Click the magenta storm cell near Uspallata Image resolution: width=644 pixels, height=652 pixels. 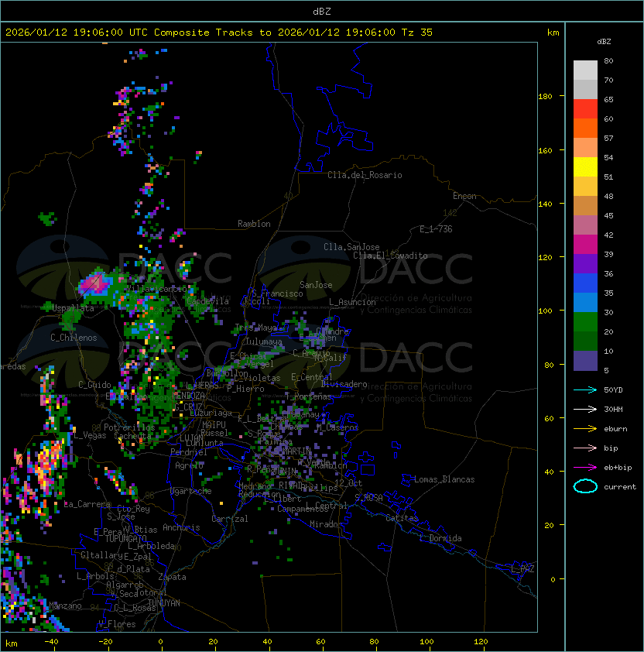click(94, 283)
